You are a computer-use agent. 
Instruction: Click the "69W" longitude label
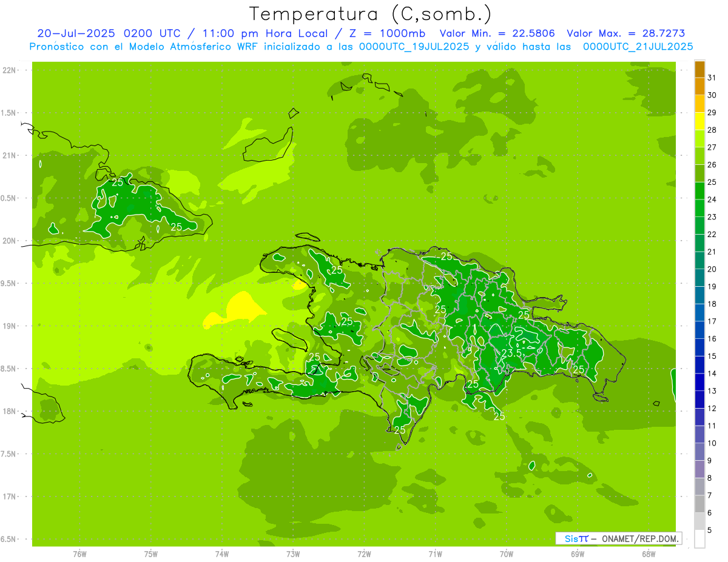pyautogui.click(x=578, y=554)
